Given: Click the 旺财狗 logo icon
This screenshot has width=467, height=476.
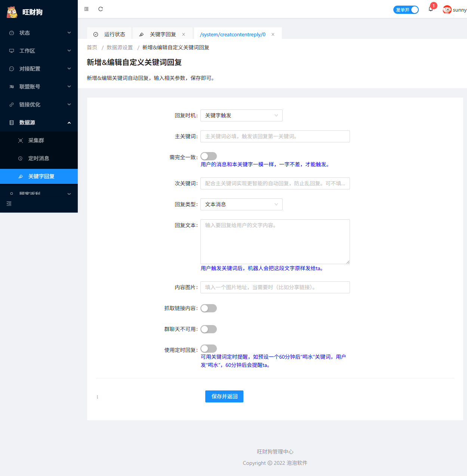Looking at the screenshot, I should coord(12,12).
